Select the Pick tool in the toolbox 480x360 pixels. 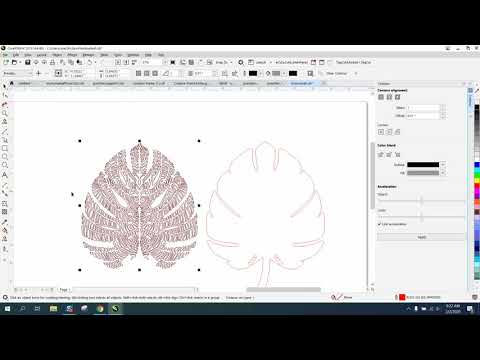5,86
